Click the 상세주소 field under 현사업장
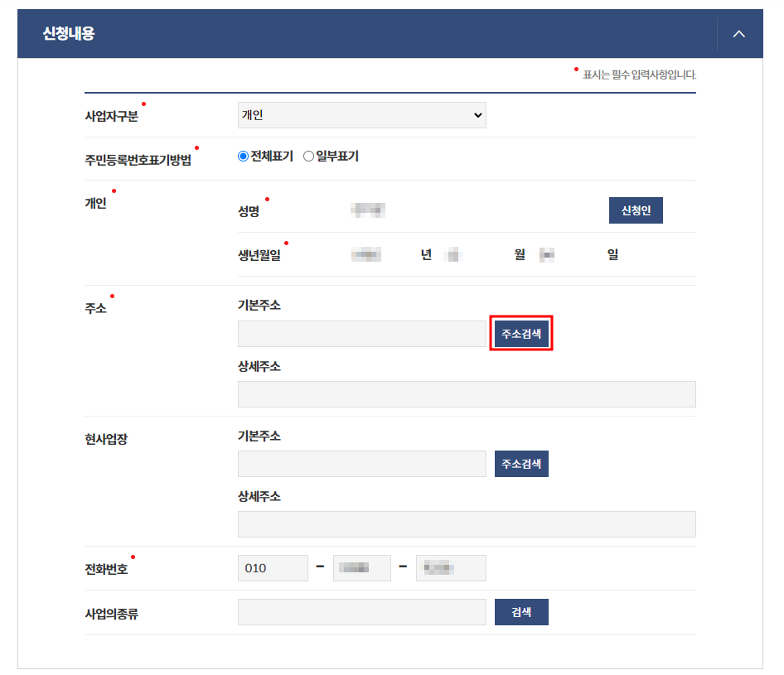This screenshot has height=675, width=784. click(x=466, y=523)
